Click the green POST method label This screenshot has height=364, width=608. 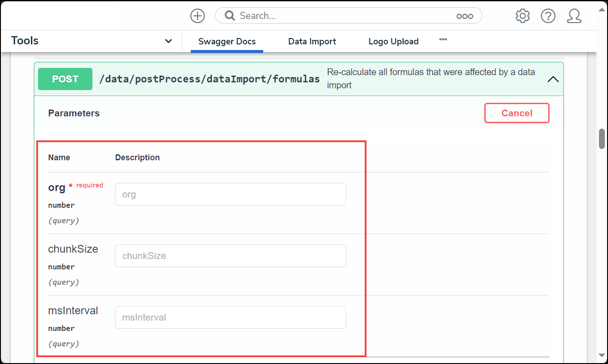pos(65,79)
